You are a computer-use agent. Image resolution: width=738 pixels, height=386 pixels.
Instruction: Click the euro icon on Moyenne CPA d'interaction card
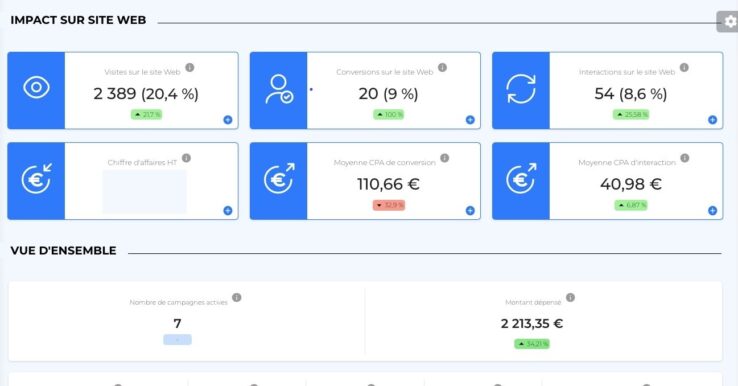click(x=521, y=178)
